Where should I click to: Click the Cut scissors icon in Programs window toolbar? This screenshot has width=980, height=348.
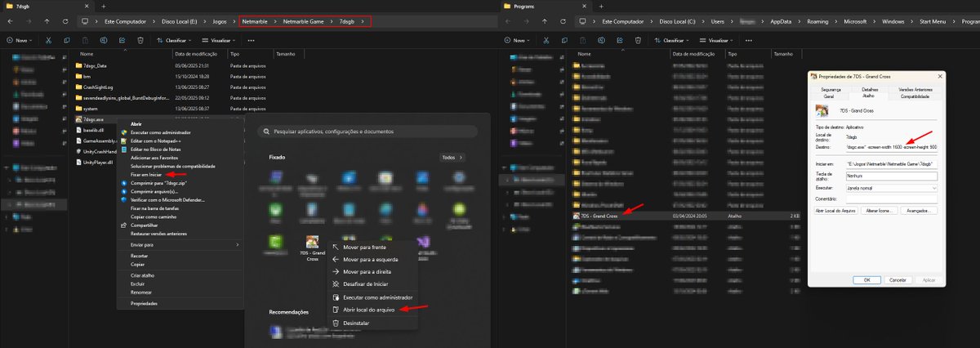(x=546, y=39)
